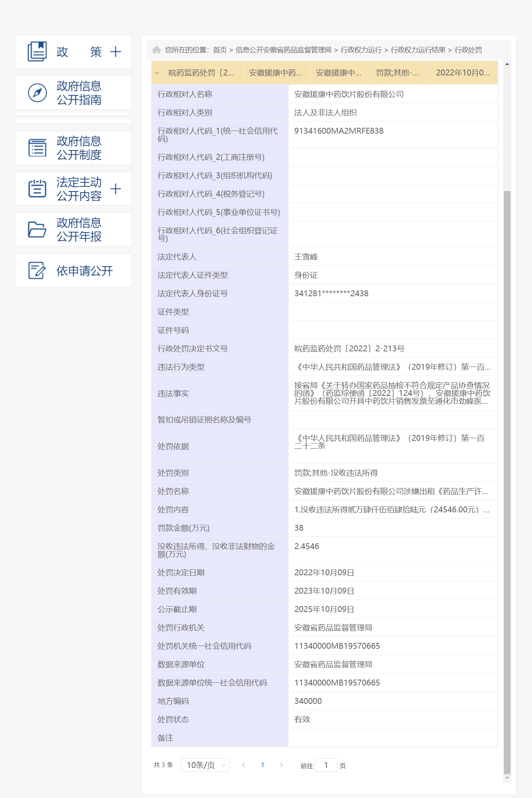
Task: Click the calendar icon for 法定主动公开内容
Action: [37, 188]
